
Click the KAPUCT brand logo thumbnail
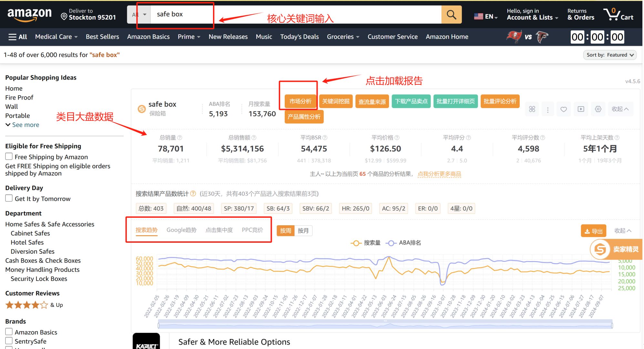[146, 341]
